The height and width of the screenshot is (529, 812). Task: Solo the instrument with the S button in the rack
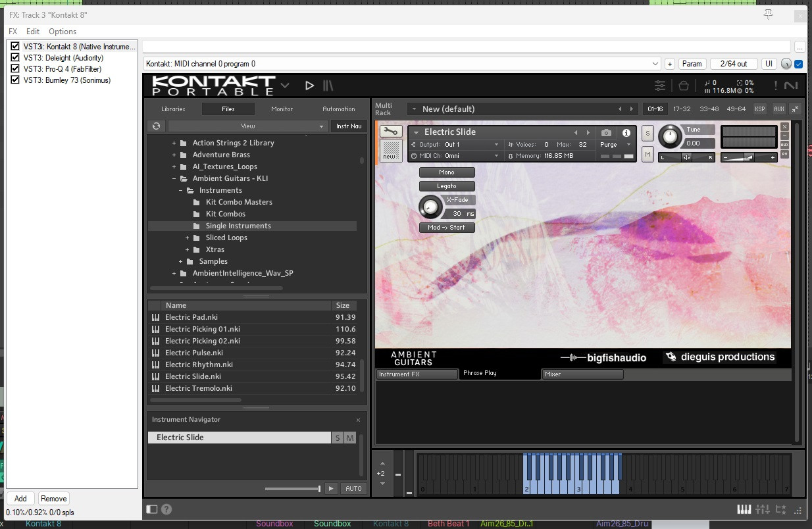[647, 134]
